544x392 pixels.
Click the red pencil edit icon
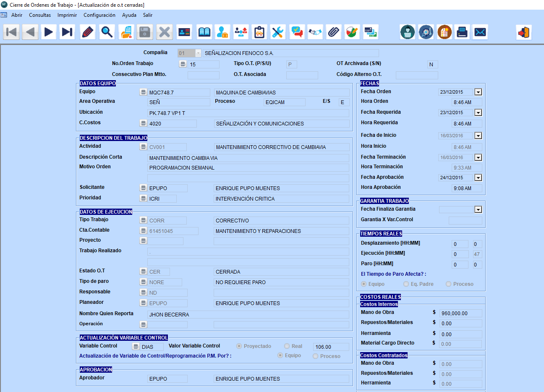coord(87,32)
